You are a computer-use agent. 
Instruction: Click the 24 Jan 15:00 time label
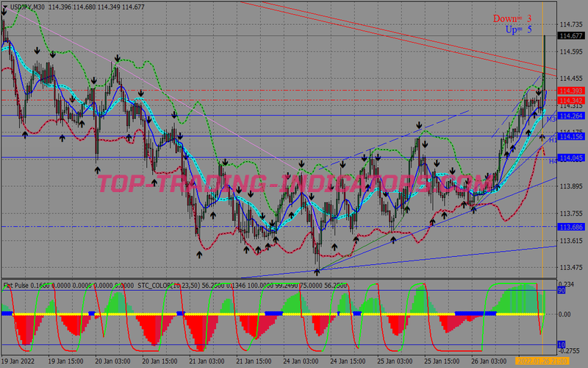click(x=348, y=361)
